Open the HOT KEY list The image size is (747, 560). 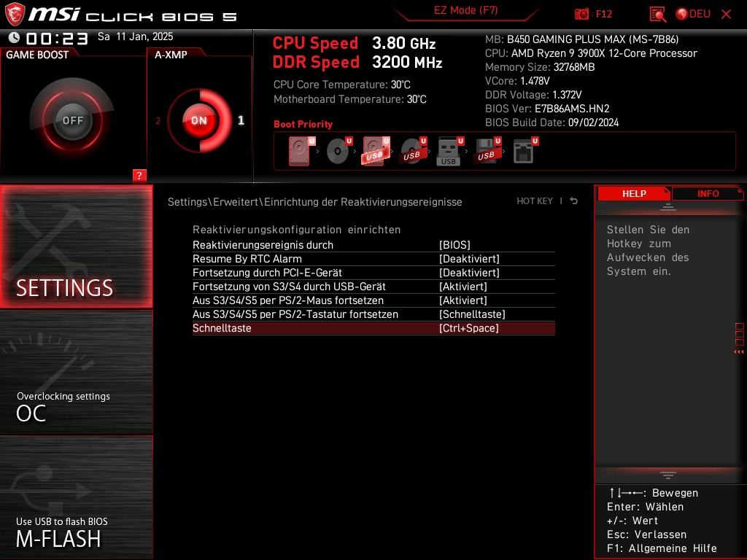535,201
